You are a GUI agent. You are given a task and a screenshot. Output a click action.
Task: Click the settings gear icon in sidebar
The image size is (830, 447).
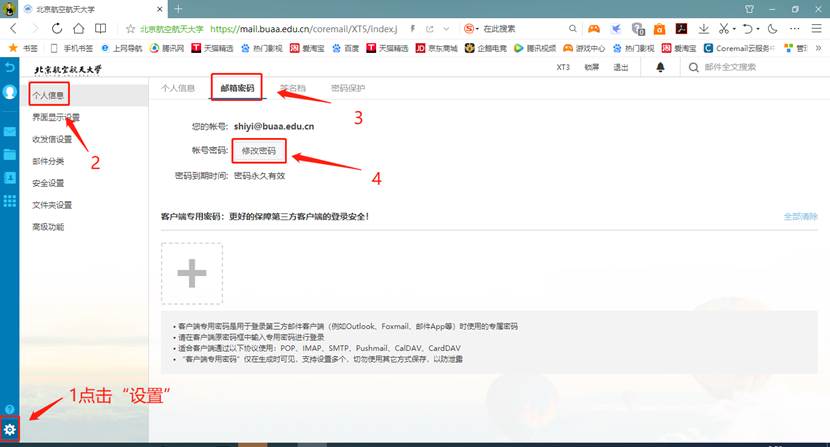pos(9,430)
